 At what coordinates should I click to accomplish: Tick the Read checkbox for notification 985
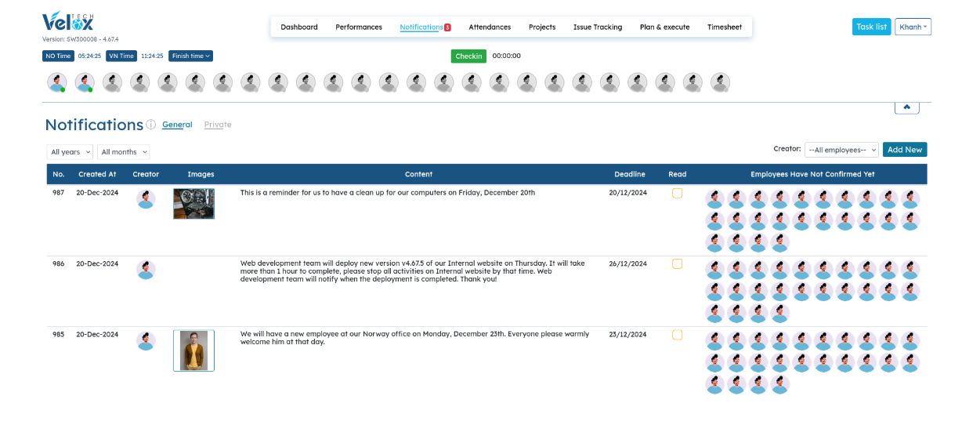(677, 335)
